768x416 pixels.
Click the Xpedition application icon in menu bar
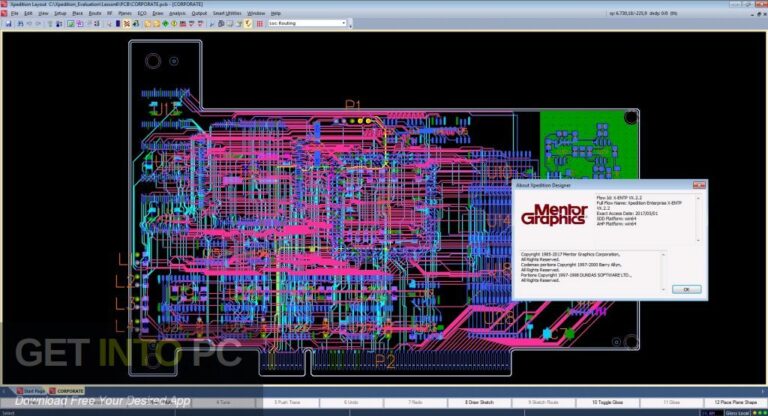coord(4,13)
